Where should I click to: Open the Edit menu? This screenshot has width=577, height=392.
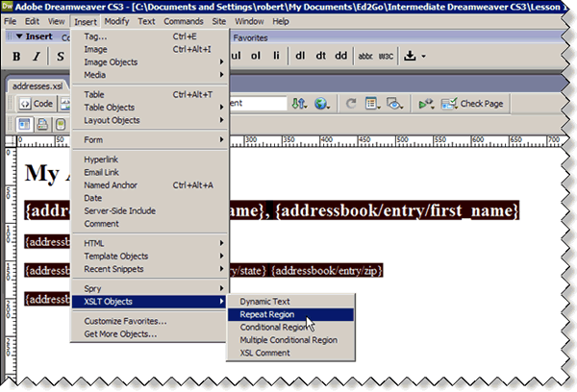click(32, 21)
